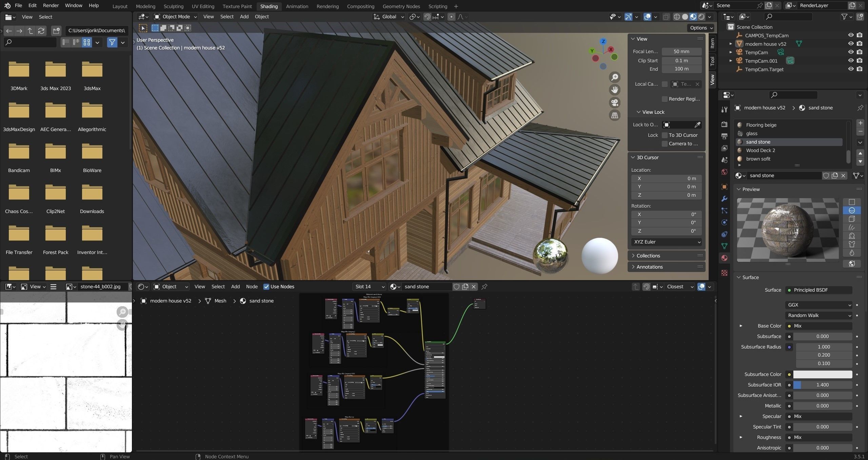Click Roughness Mix link field
The width and height of the screenshot is (868, 460).
[x=818, y=437]
